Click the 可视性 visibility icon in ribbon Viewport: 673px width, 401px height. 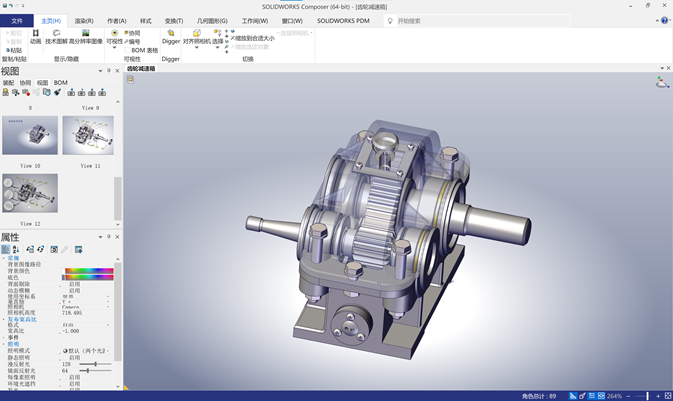113,33
